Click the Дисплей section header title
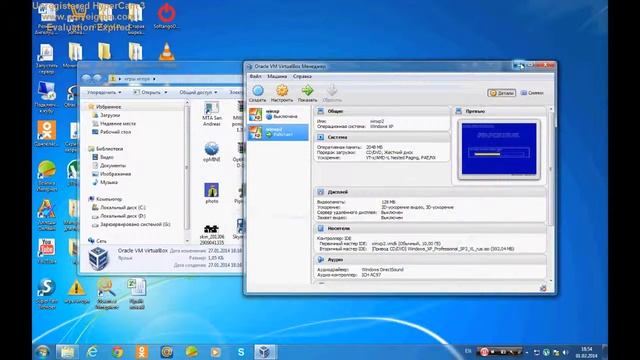Viewport: 640px width, 360px height. [338, 192]
